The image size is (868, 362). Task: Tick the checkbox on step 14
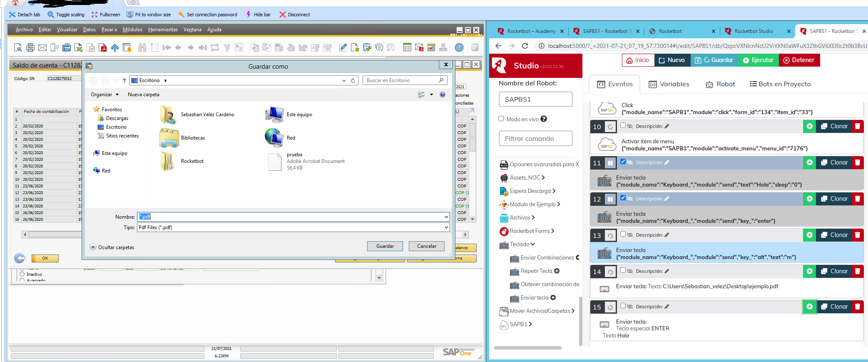point(623,270)
